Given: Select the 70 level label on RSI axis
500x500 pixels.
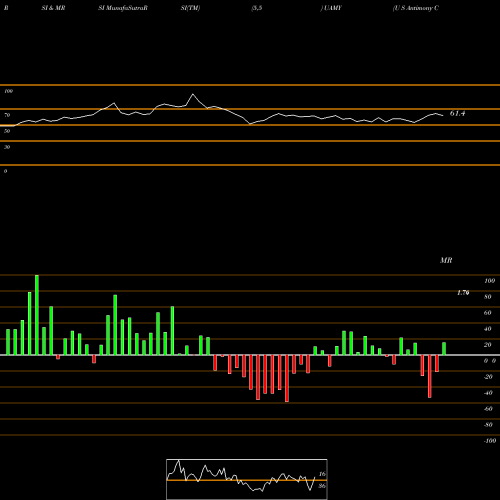Looking at the screenshot, I should 7,115.
